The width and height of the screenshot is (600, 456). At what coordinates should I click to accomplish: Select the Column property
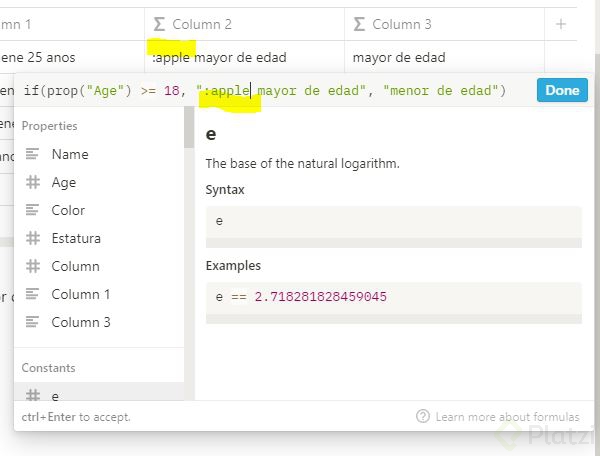(99, 266)
